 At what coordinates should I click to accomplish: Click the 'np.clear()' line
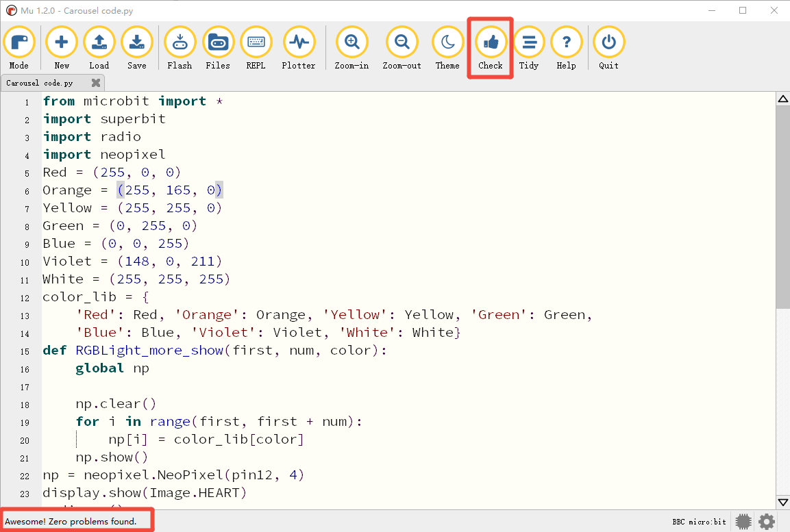click(x=116, y=404)
